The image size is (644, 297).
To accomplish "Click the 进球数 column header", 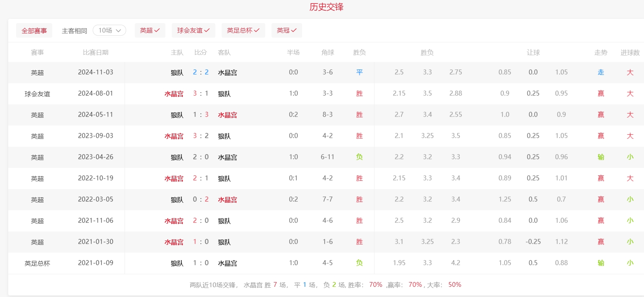I will [630, 52].
